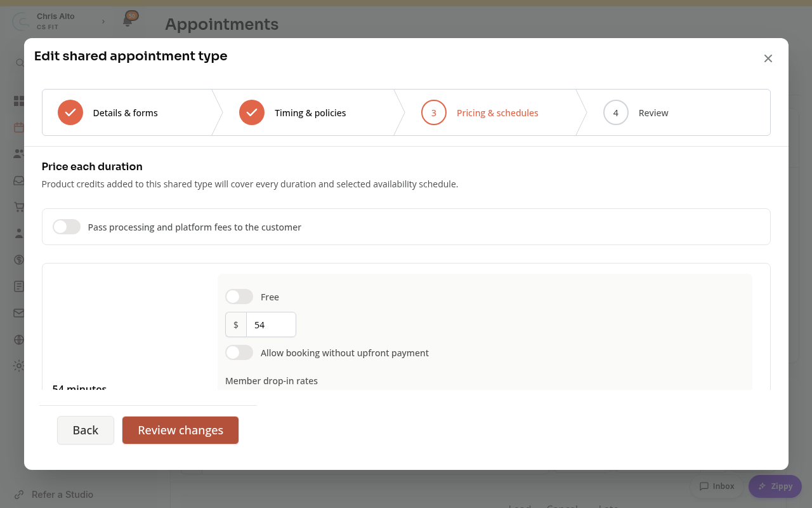The height and width of the screenshot is (508, 812).
Task: Click the Appointments page title behind the dialog
Action: (x=222, y=24)
